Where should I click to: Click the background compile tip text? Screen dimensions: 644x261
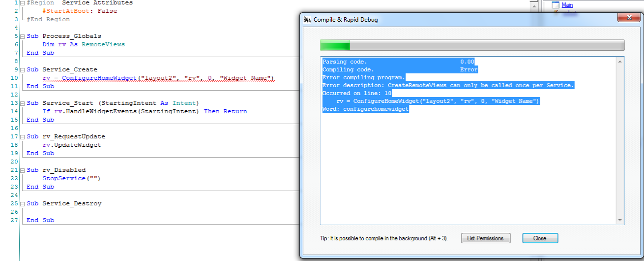[384, 238]
